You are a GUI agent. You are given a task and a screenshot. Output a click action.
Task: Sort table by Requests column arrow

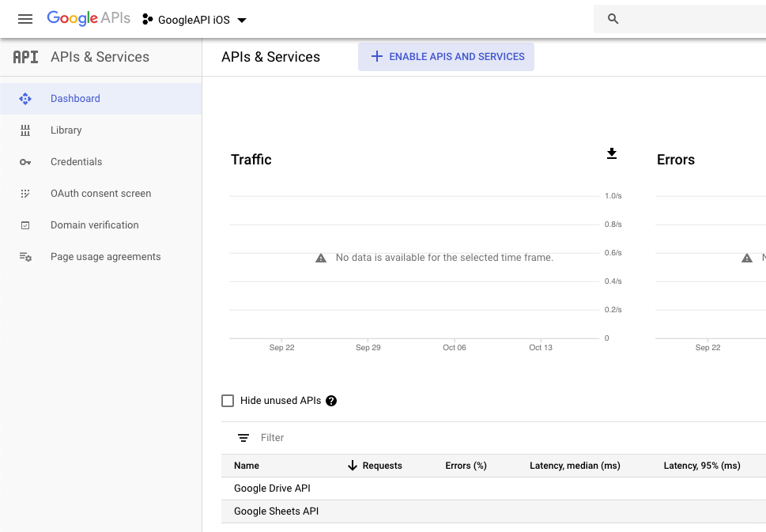[x=353, y=466]
